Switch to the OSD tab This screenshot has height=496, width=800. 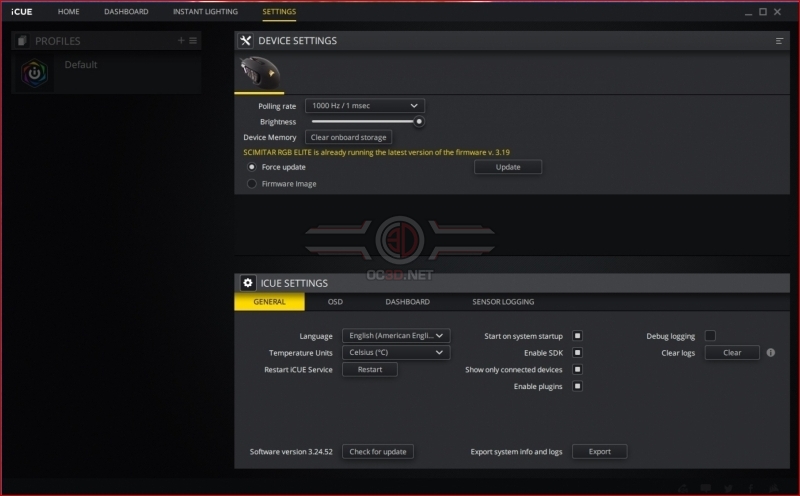[335, 302]
